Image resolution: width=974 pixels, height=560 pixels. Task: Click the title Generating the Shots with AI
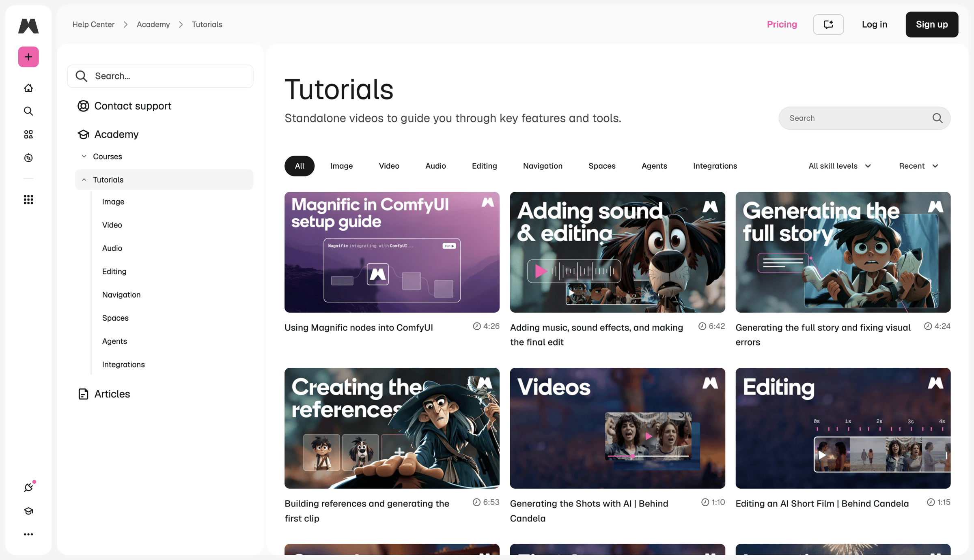pyautogui.click(x=589, y=511)
